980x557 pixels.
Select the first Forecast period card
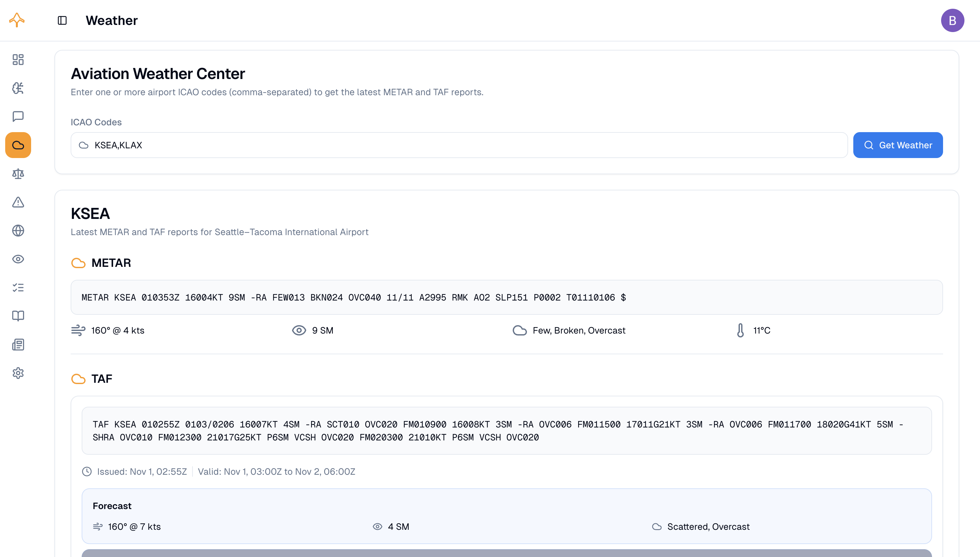click(506, 516)
